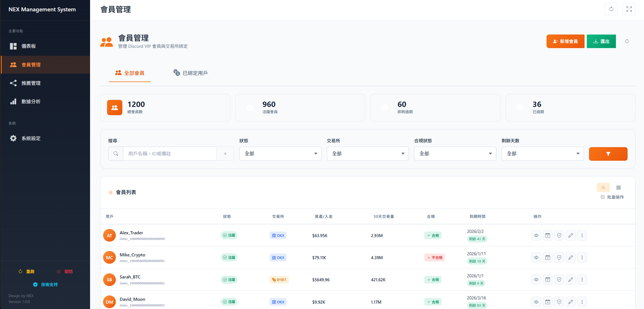Open the 剩餘天數 remaining days dropdown
The width and height of the screenshot is (644, 309).
542,154
